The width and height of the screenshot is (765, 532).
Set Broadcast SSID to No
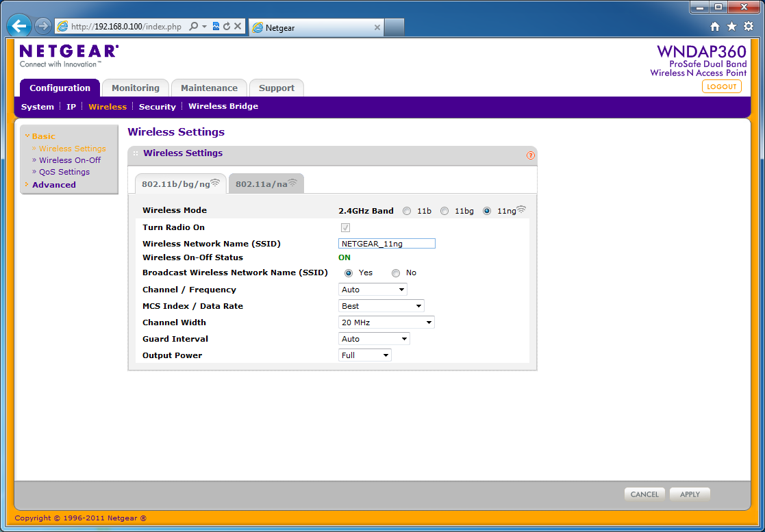pos(396,273)
